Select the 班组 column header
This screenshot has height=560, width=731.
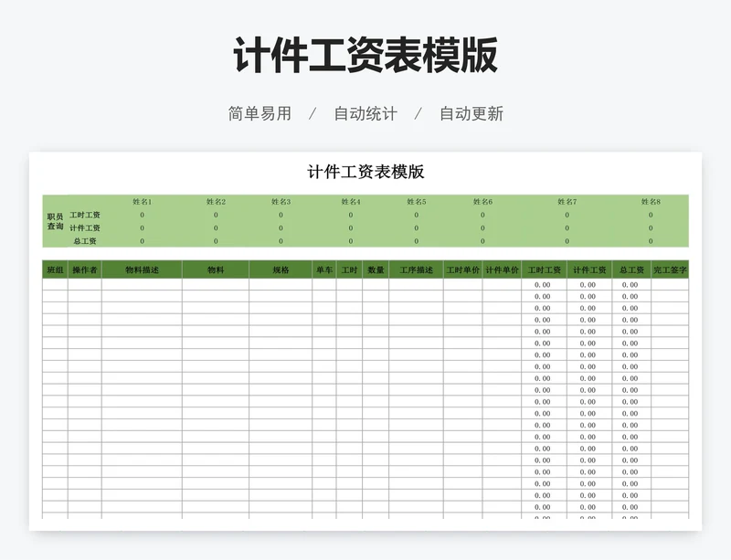pyautogui.click(x=55, y=269)
